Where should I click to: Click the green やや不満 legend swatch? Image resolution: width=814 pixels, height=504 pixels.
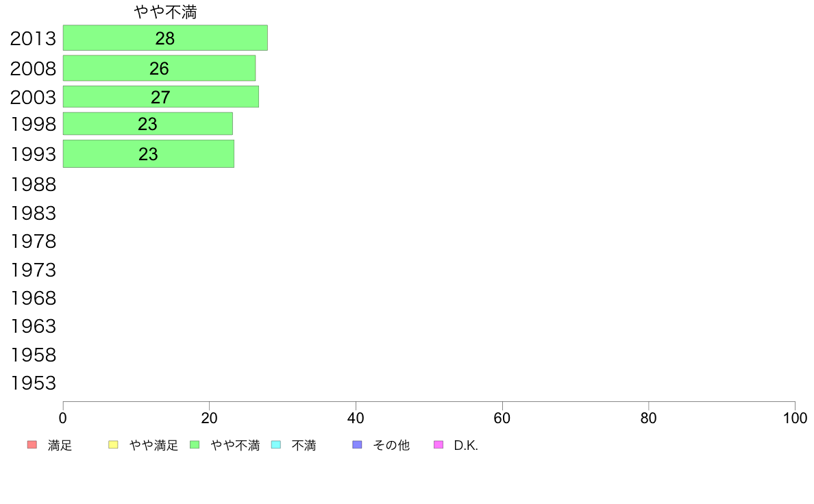195,445
